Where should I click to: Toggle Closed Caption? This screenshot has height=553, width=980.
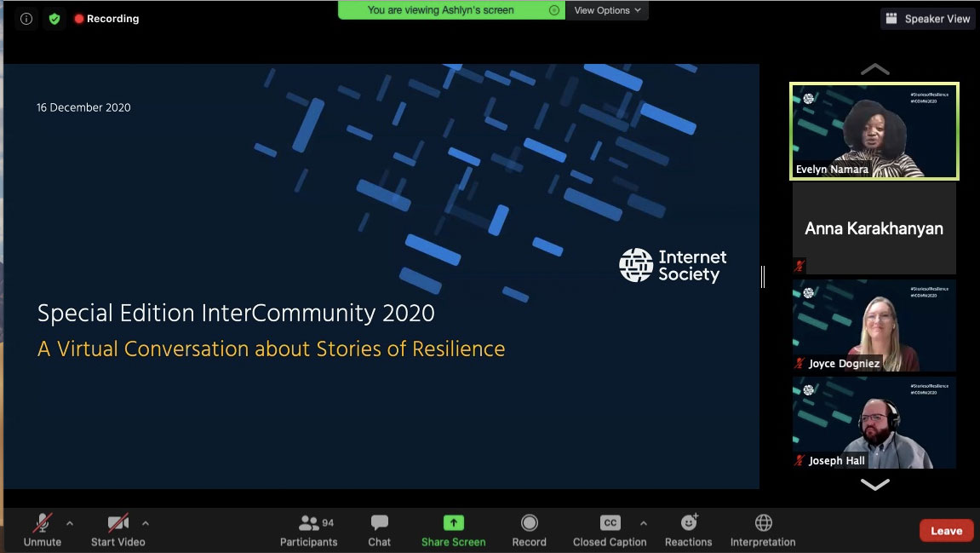610,530
